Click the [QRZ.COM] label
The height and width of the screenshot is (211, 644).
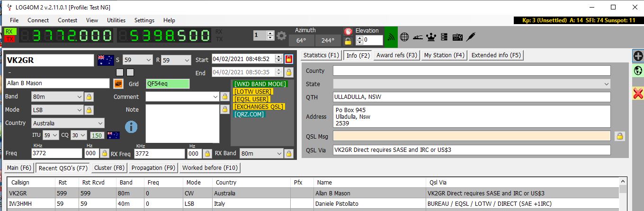pyautogui.click(x=249, y=114)
